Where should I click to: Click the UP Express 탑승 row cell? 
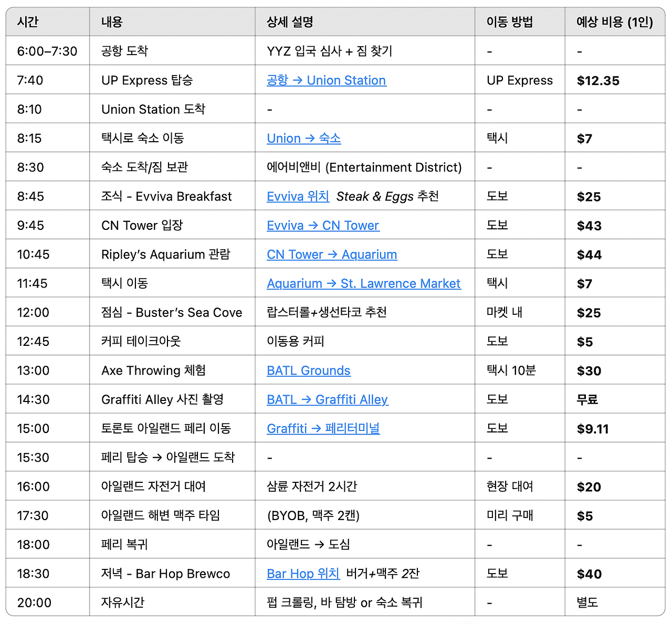(147, 80)
